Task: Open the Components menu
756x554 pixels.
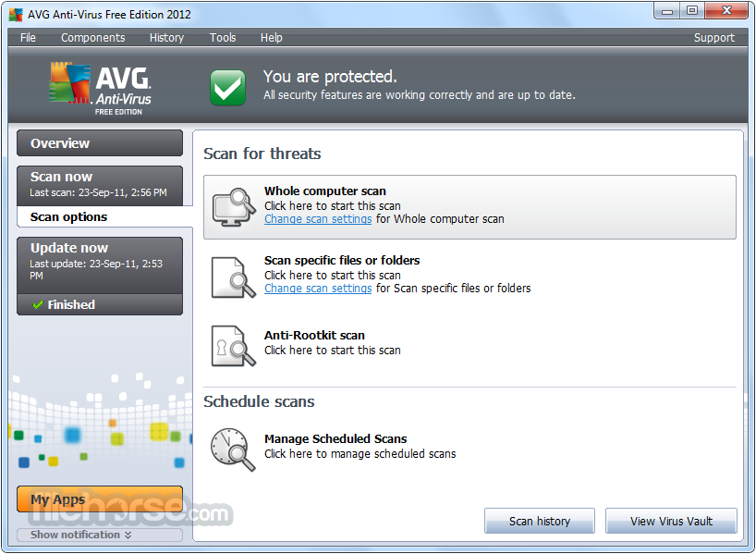Action: 93,38
